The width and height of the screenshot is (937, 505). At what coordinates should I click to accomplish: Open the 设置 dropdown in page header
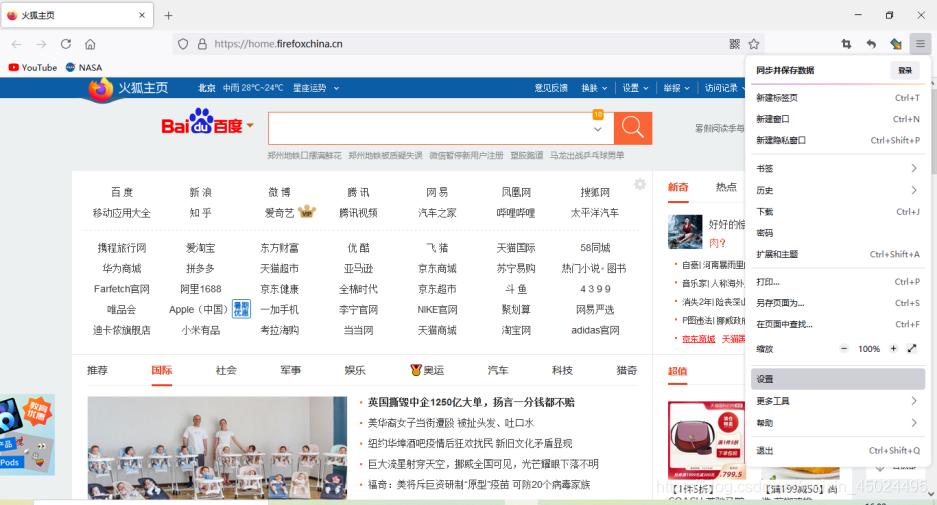(x=635, y=88)
